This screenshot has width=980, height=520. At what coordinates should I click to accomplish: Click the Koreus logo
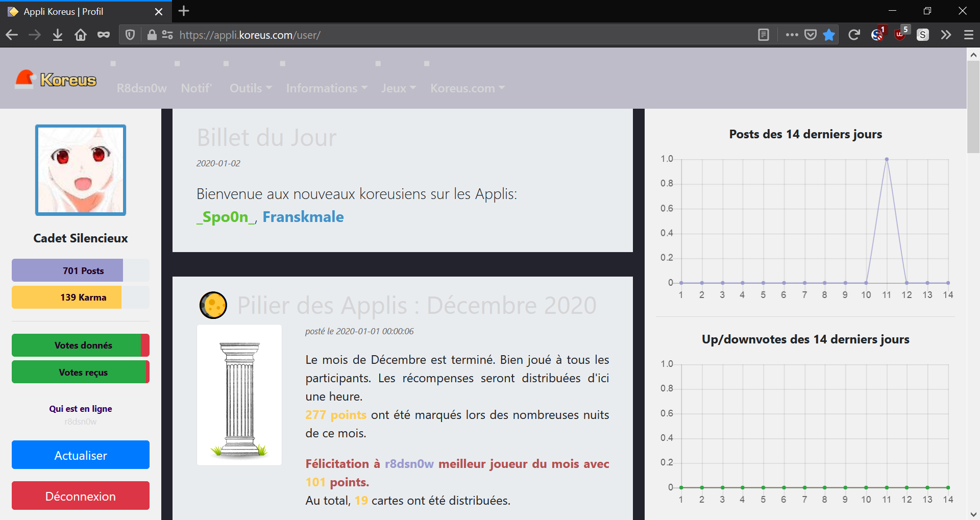pos(56,80)
